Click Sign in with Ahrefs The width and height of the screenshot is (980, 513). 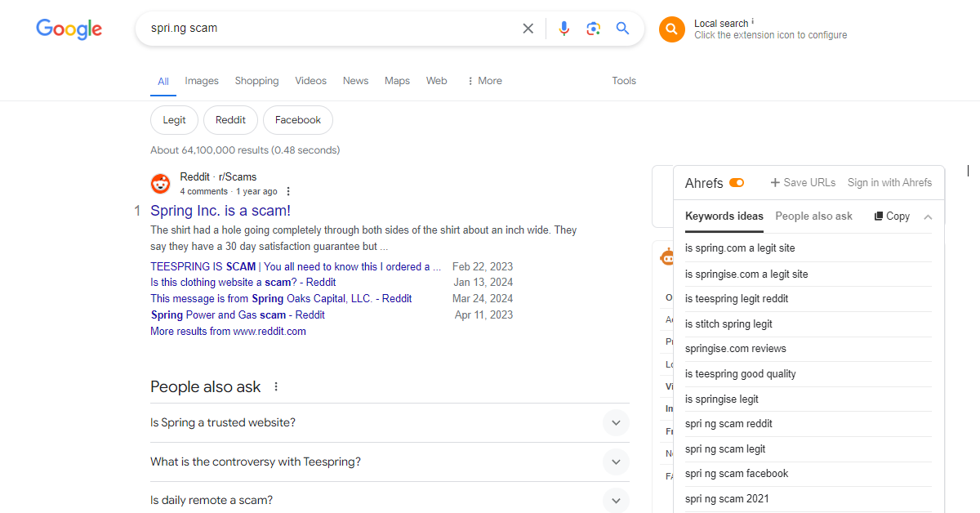[x=889, y=183]
